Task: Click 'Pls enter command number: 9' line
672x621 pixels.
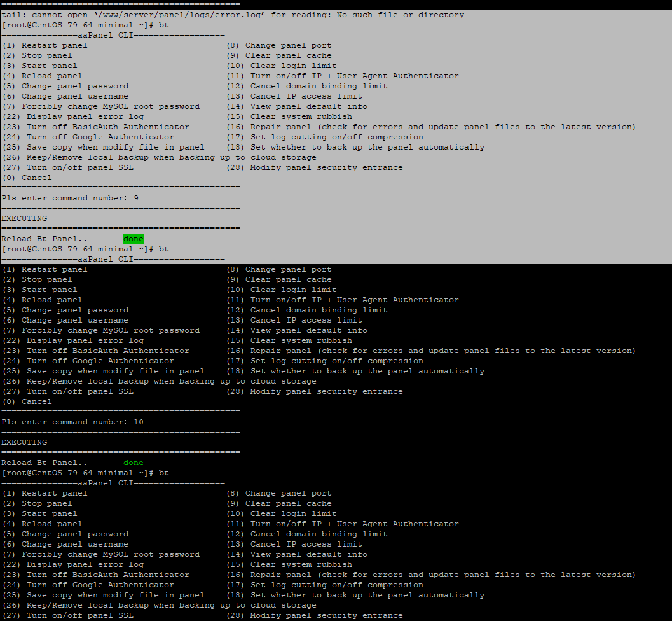Action: tap(70, 198)
